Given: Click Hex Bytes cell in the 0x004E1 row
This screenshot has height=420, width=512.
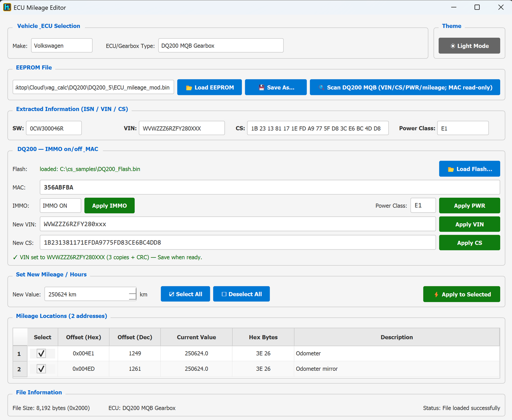Looking at the screenshot, I should (x=263, y=353).
